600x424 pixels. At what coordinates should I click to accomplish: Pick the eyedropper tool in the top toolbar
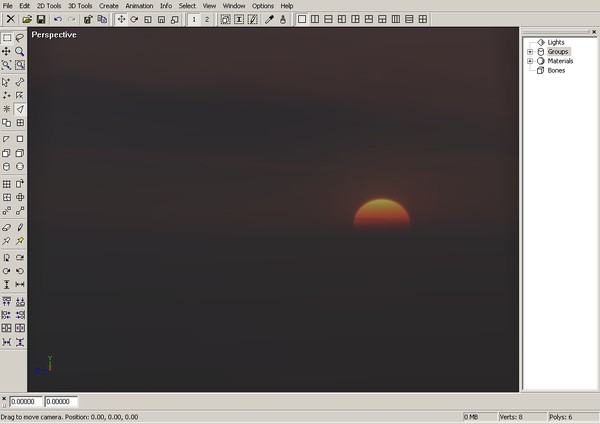pyautogui.click(x=269, y=19)
